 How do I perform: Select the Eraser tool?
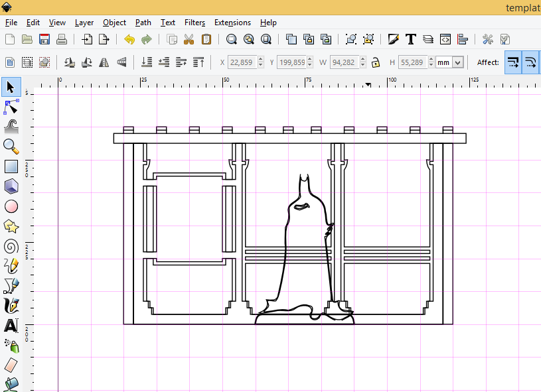coord(11,365)
